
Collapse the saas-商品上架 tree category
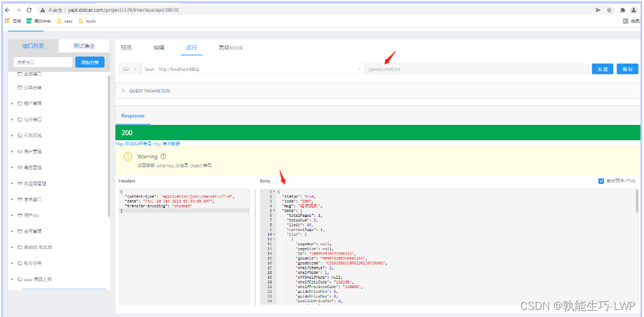12,279
